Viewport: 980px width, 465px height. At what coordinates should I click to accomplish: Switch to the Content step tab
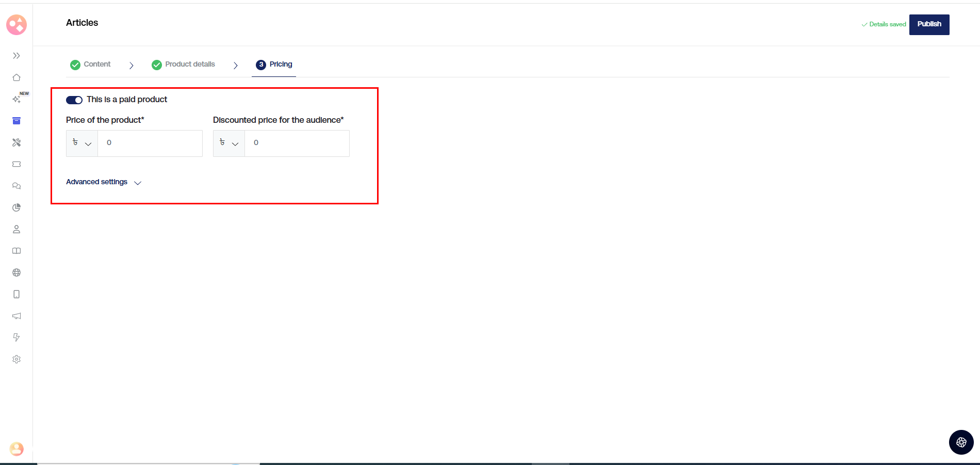pyautogui.click(x=91, y=65)
